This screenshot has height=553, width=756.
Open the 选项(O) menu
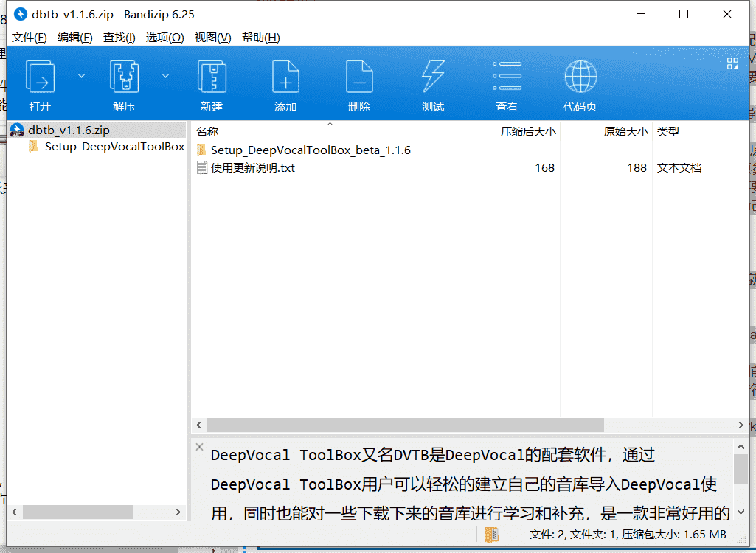[165, 37]
